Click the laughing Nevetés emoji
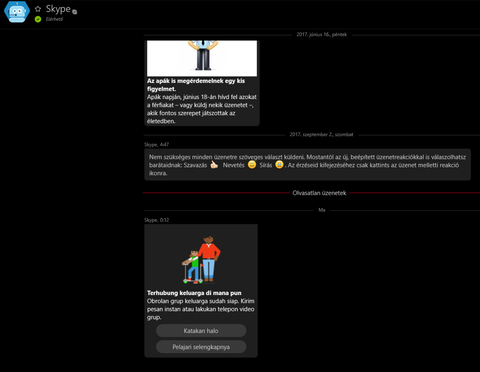Image resolution: width=480 pixels, height=372 pixels. pyautogui.click(x=252, y=165)
